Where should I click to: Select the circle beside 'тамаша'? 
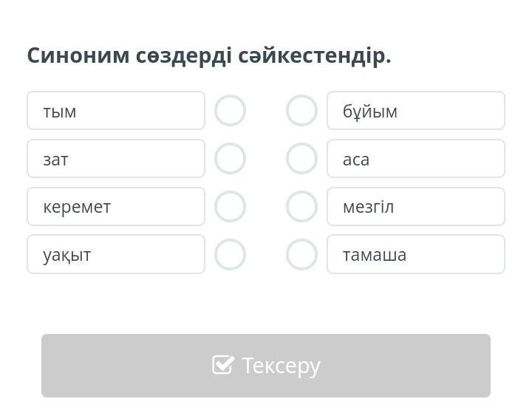pos(301,255)
